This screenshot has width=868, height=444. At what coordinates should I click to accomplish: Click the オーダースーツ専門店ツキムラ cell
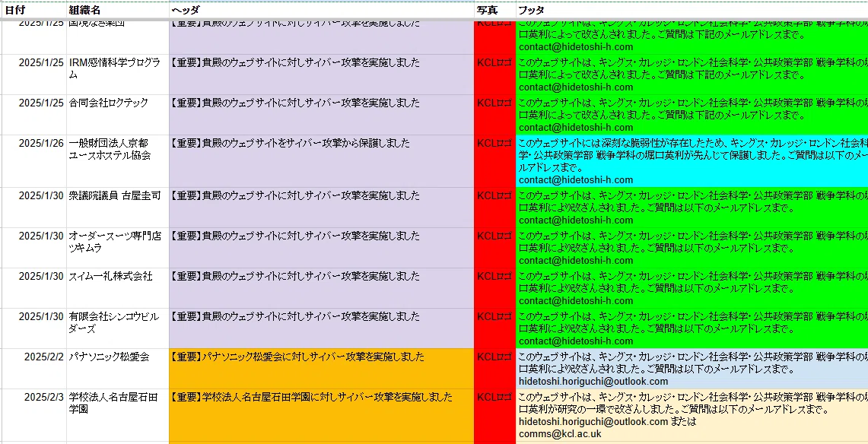point(117,249)
